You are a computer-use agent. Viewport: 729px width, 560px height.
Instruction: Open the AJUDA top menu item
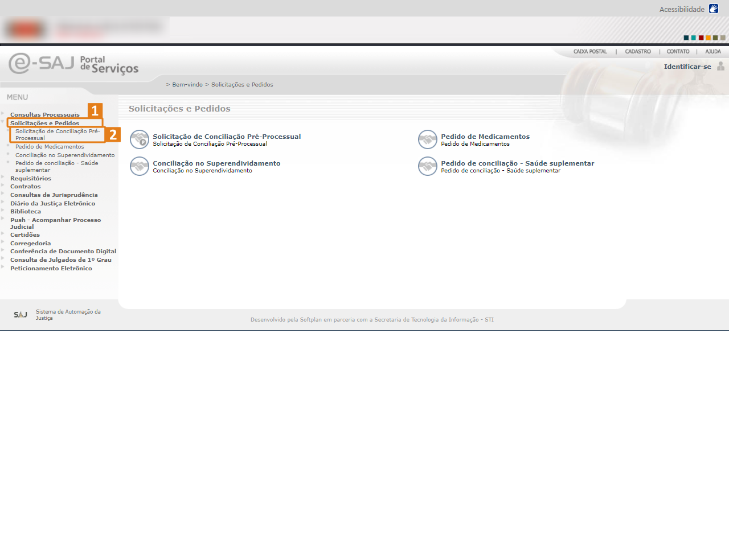tap(713, 52)
